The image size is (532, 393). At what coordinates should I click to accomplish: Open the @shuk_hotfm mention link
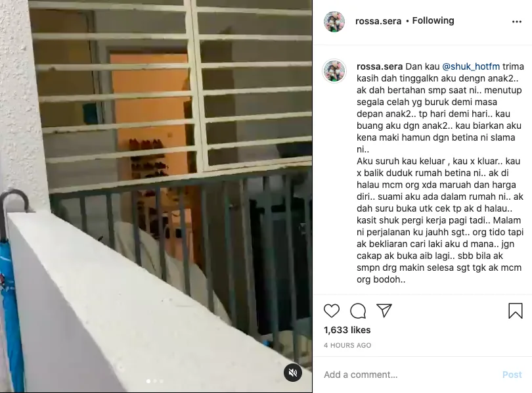coord(471,66)
